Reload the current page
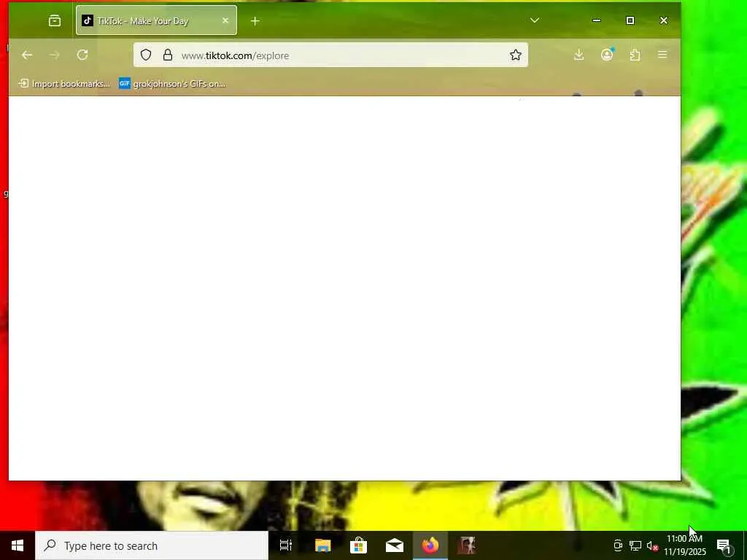This screenshot has height=560, width=747. point(82,55)
